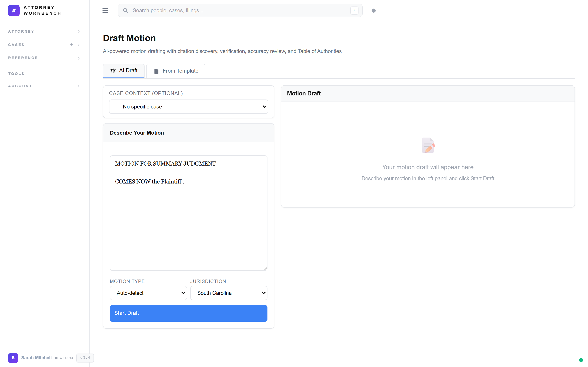The width and height of the screenshot is (588, 367).
Task: Click the Start Draft button
Action: [188, 313]
